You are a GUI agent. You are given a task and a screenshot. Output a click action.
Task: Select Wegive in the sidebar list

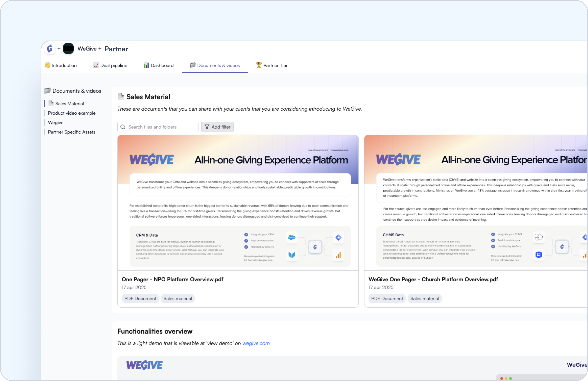pos(56,123)
